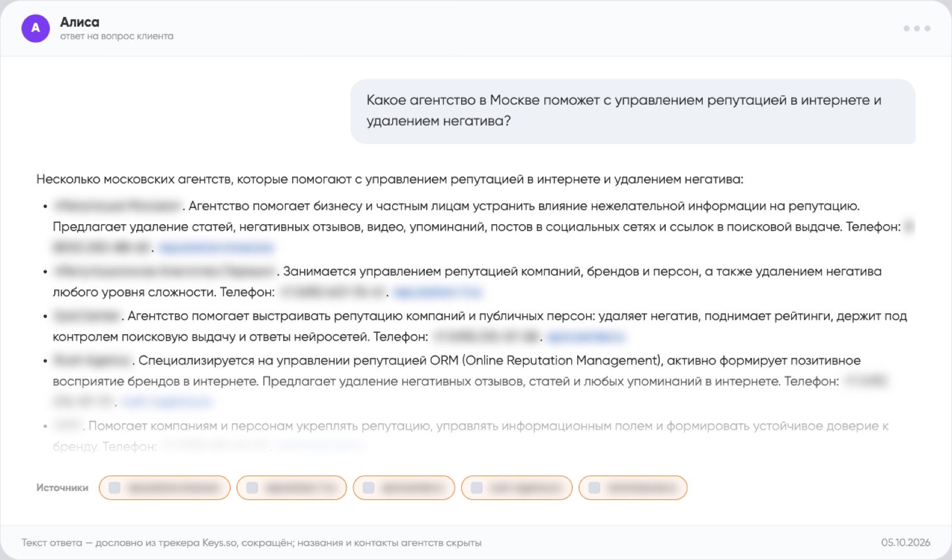The width and height of the screenshot is (952, 560).
Task: Click the text 'Агентство помогает бизнесу и частным лицам'
Action: point(330,206)
